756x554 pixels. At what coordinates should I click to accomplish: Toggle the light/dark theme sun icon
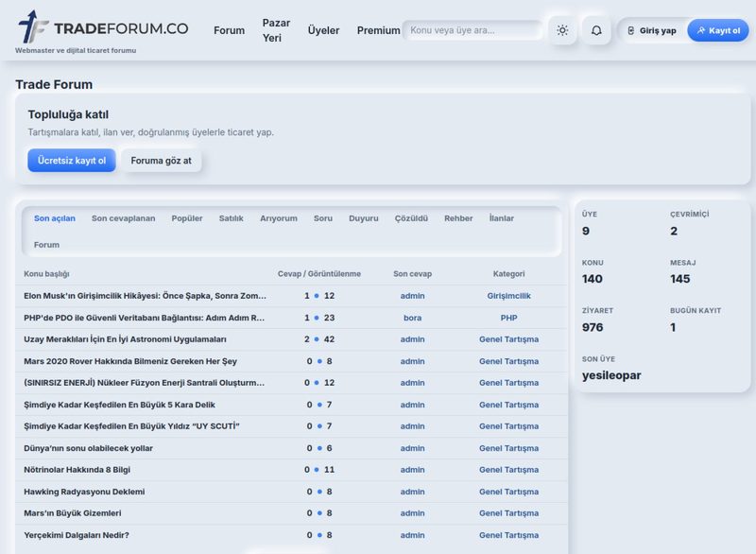click(x=562, y=30)
